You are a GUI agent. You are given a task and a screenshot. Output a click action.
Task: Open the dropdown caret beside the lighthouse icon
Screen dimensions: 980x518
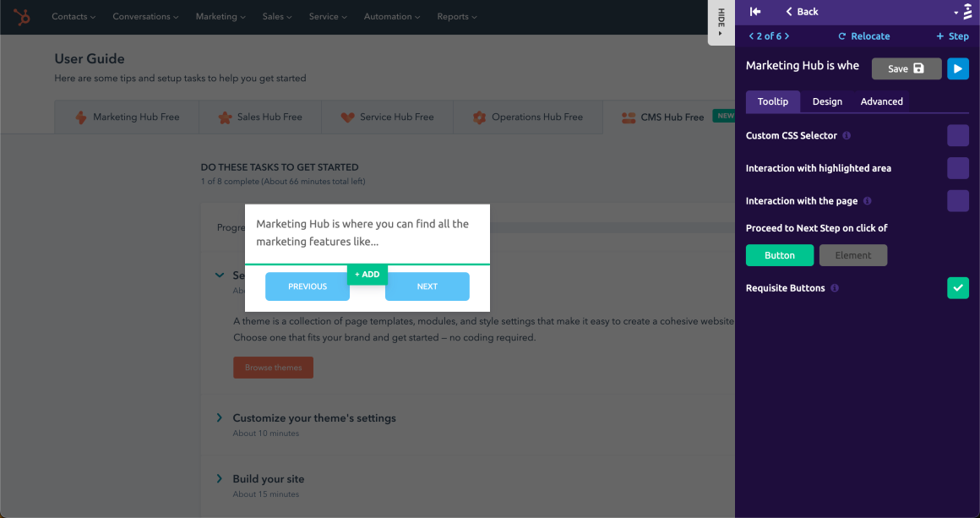(955, 13)
